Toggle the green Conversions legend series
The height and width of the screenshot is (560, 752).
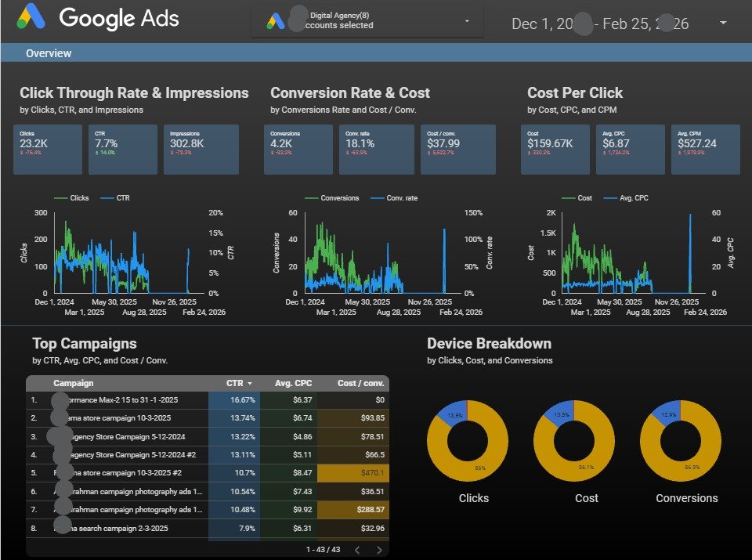click(x=332, y=198)
